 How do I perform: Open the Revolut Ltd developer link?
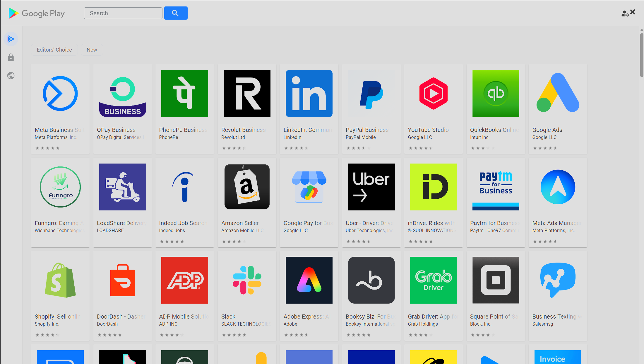tap(233, 137)
